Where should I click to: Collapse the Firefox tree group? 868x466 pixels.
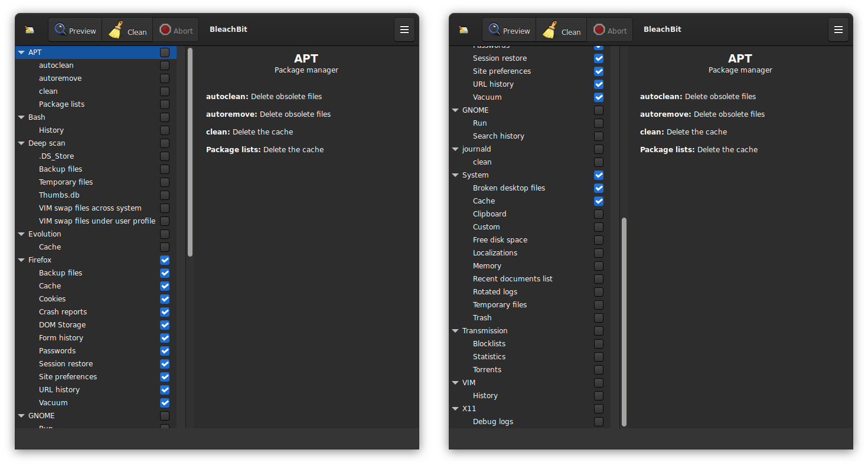click(22, 260)
